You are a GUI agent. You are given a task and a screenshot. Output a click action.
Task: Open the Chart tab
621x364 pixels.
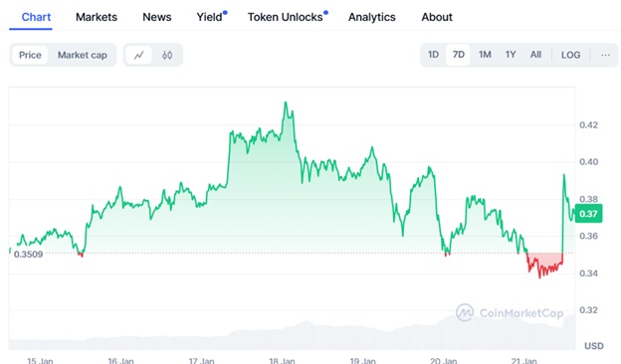[36, 17]
